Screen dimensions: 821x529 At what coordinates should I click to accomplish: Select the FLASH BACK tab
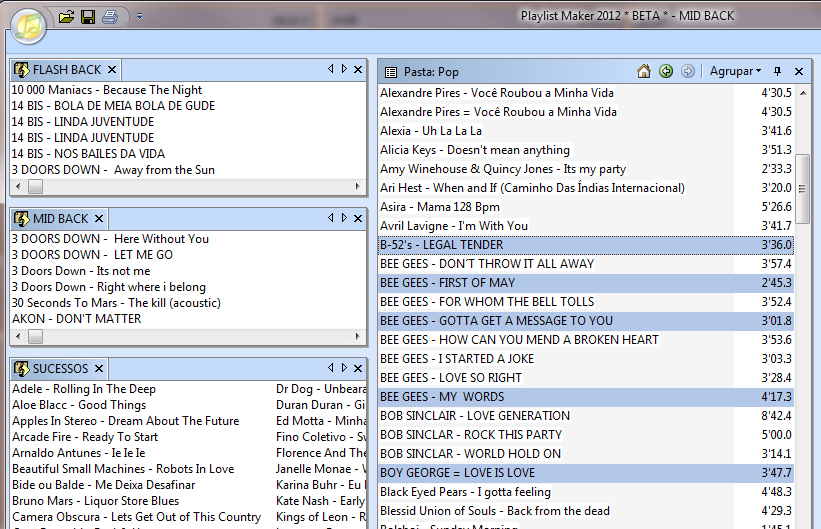click(x=66, y=70)
